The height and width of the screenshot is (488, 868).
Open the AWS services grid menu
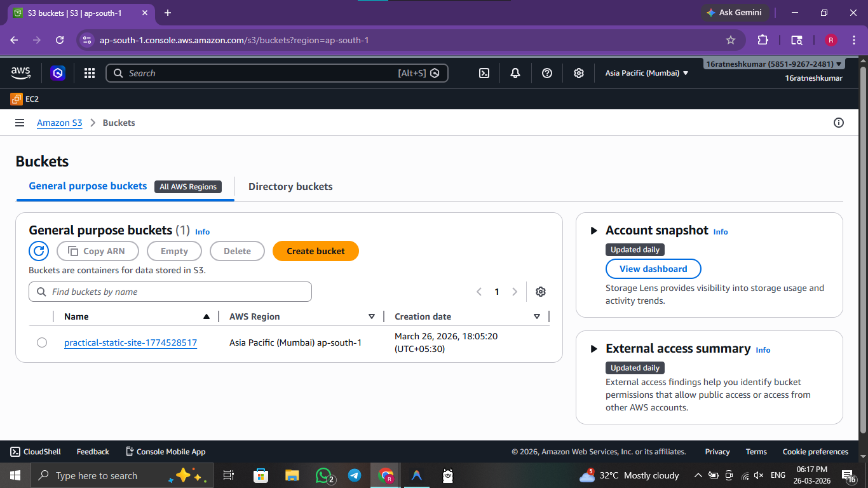[90, 73]
